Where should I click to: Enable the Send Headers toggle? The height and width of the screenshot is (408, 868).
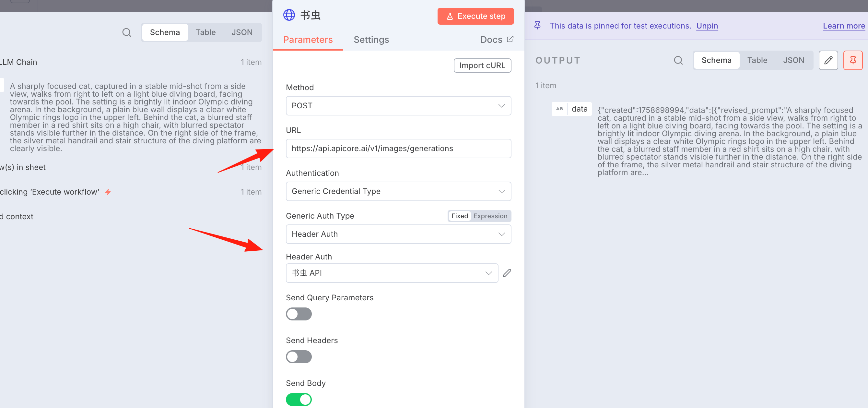(x=299, y=357)
